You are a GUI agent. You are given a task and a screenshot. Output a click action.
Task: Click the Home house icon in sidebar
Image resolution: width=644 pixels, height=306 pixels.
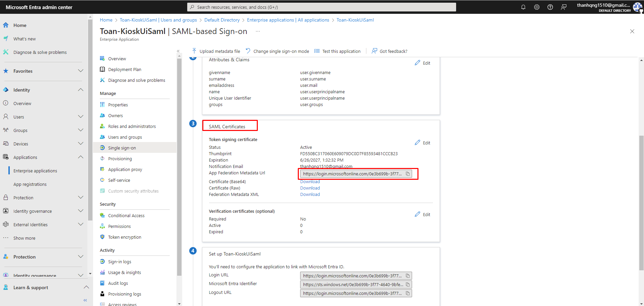coord(6,25)
